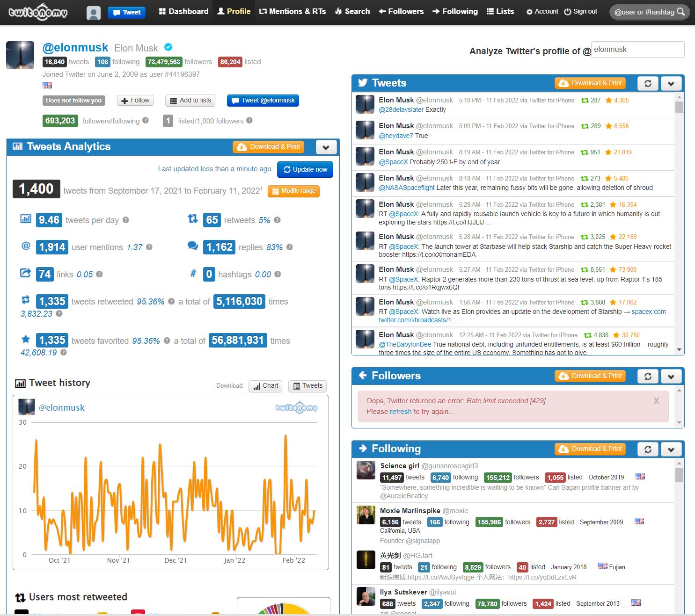The image size is (695, 616).
Task: Refresh the Tweets panel
Action: point(648,83)
